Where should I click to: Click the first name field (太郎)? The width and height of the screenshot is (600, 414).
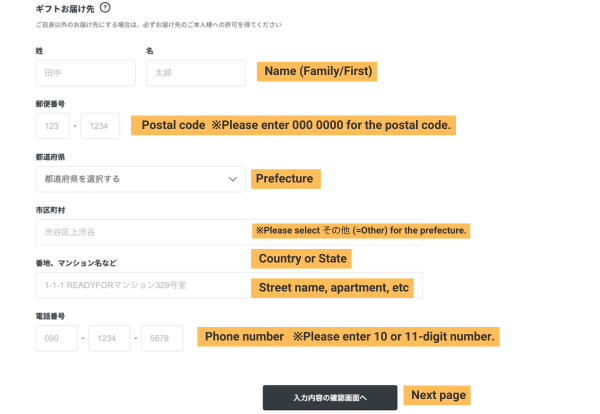[195, 73]
